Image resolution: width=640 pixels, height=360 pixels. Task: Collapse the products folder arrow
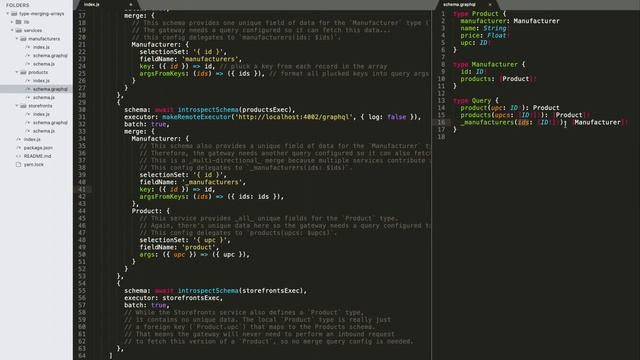(x=17, y=72)
